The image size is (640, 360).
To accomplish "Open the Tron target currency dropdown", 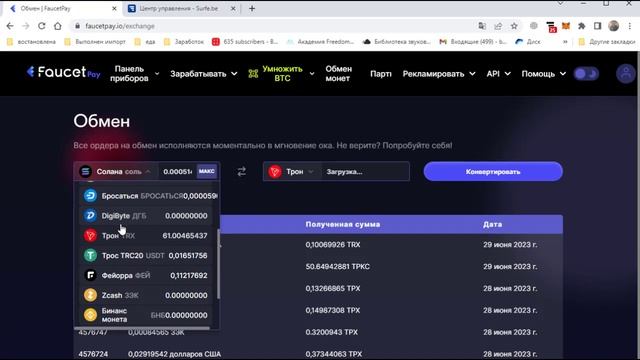I will click(291, 172).
